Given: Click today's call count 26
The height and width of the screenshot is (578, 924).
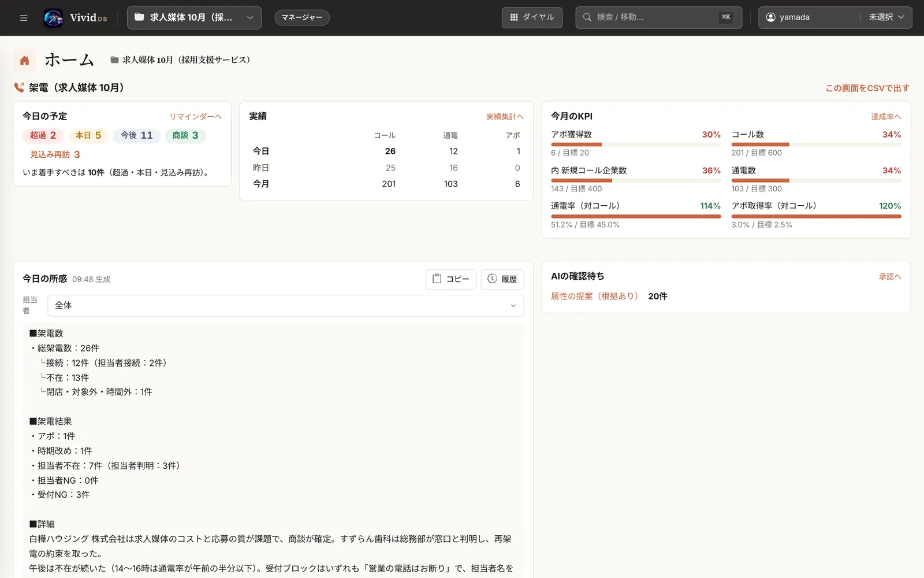Looking at the screenshot, I should pos(390,151).
